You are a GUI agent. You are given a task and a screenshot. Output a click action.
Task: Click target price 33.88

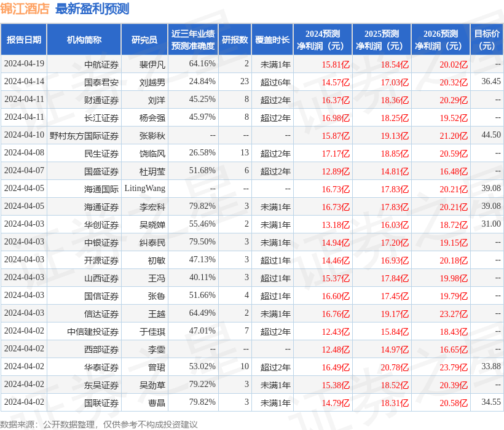[491, 366]
